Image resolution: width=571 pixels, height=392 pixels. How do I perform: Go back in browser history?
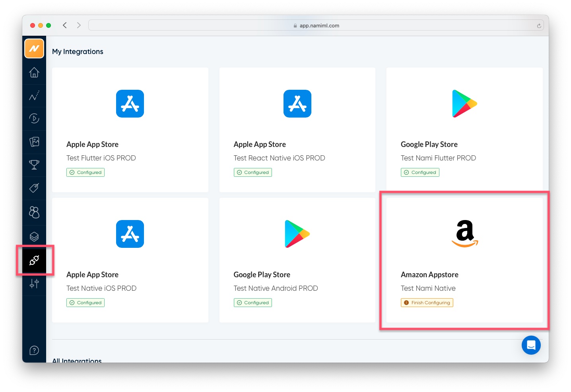tap(64, 25)
